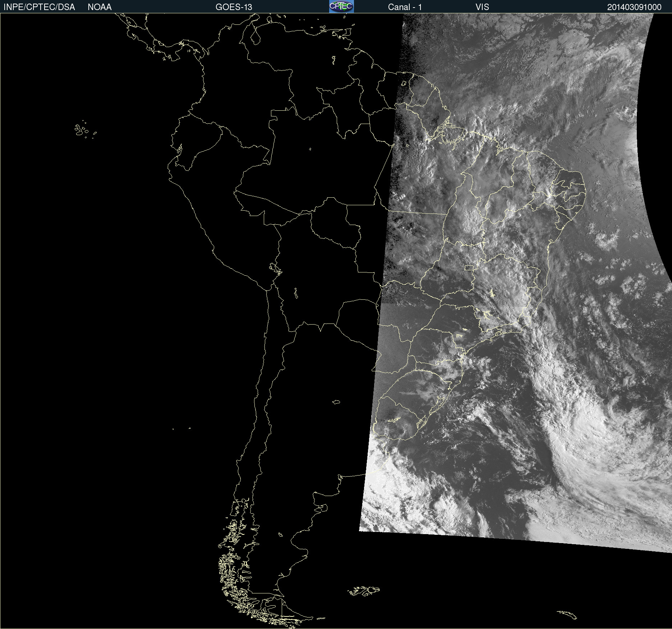Viewport: 672px width, 629px height.
Task: Select the INPE/CPTEC/DSA header text
Action: [x=39, y=7]
